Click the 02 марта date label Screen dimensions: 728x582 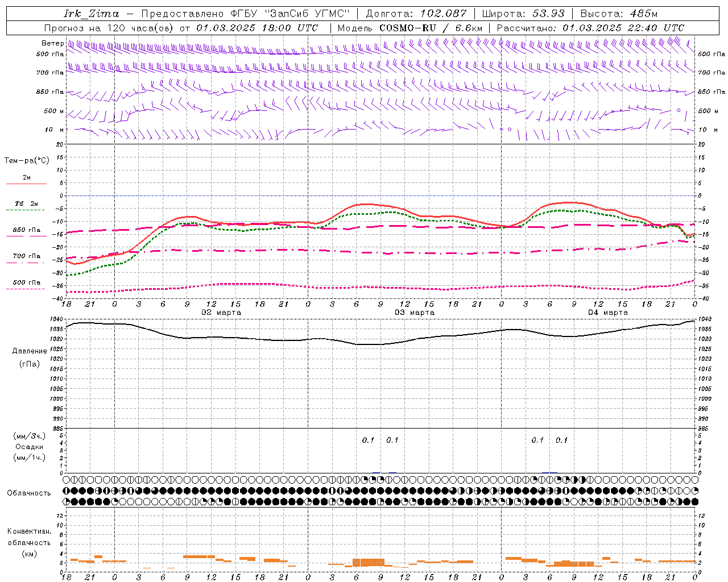221,313
